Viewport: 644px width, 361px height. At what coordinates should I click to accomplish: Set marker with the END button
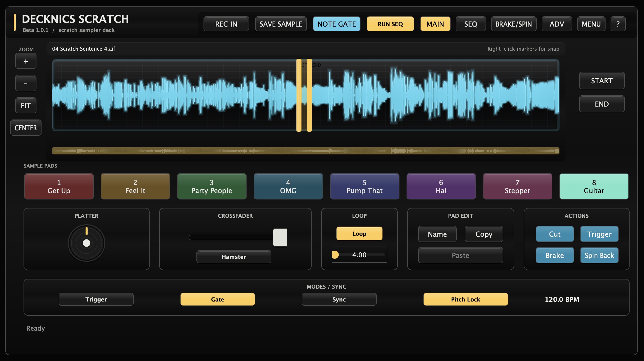click(602, 104)
